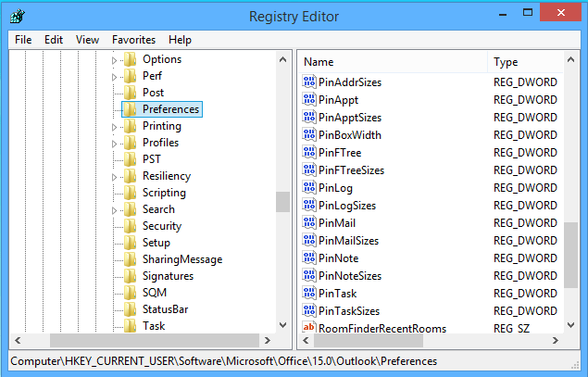
Task: Click the DWORD icon beside PinNote
Action: point(309,258)
